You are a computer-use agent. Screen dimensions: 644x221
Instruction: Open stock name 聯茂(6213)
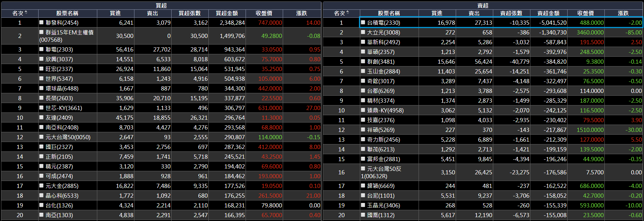coord(381,149)
